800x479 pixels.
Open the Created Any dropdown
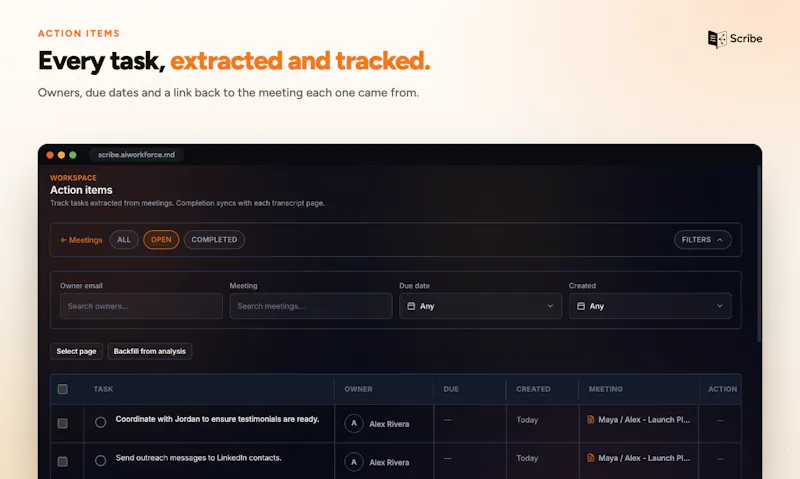point(650,306)
